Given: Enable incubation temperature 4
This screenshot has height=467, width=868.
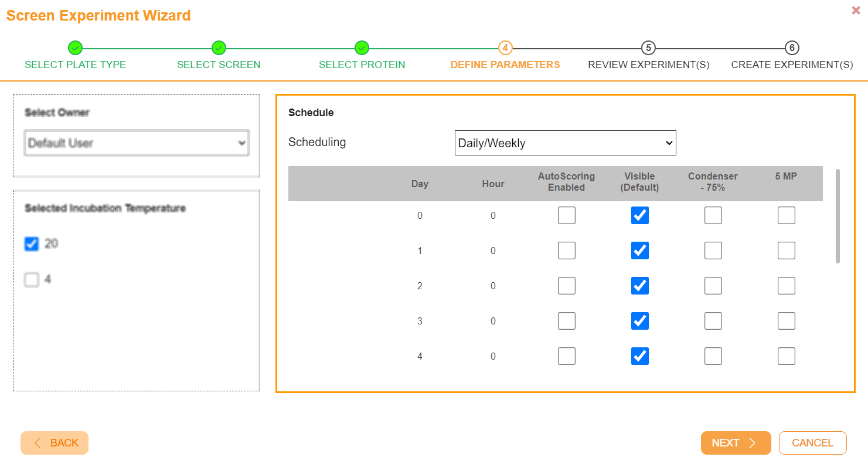Looking at the screenshot, I should 32,280.
